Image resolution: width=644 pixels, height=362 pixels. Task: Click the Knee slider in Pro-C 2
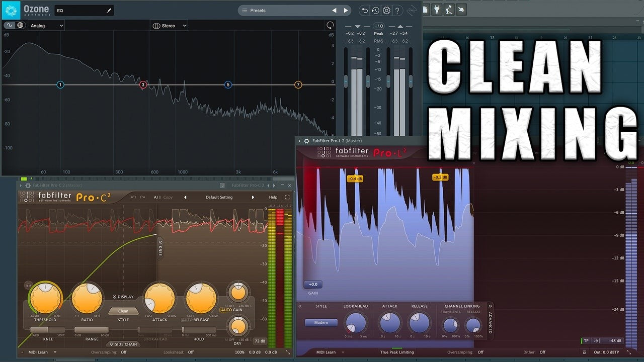click(x=48, y=330)
